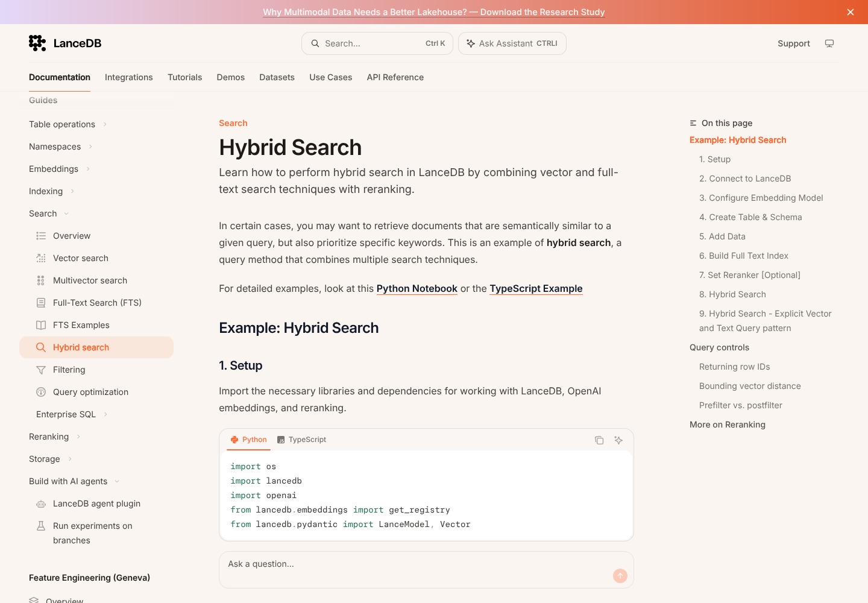Image resolution: width=868 pixels, height=603 pixels.
Task: Click the Ask Assistant button
Action: pyautogui.click(x=512, y=43)
